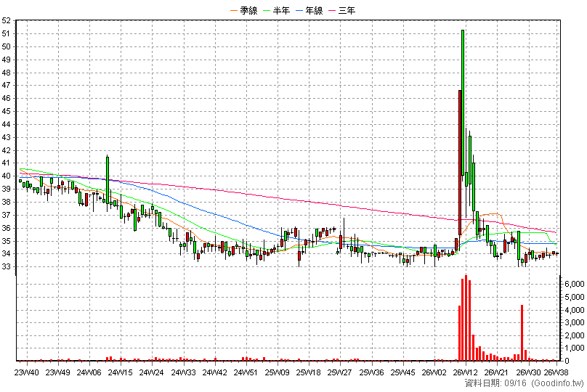
Task: Click the x-axis label 26W12
Action: coord(466,372)
